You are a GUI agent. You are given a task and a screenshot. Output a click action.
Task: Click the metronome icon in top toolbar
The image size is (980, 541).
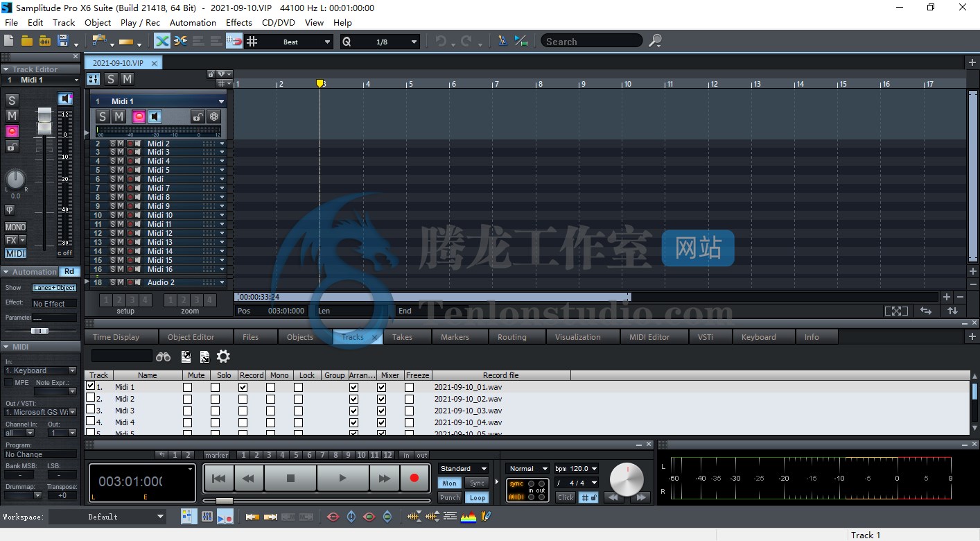click(503, 41)
